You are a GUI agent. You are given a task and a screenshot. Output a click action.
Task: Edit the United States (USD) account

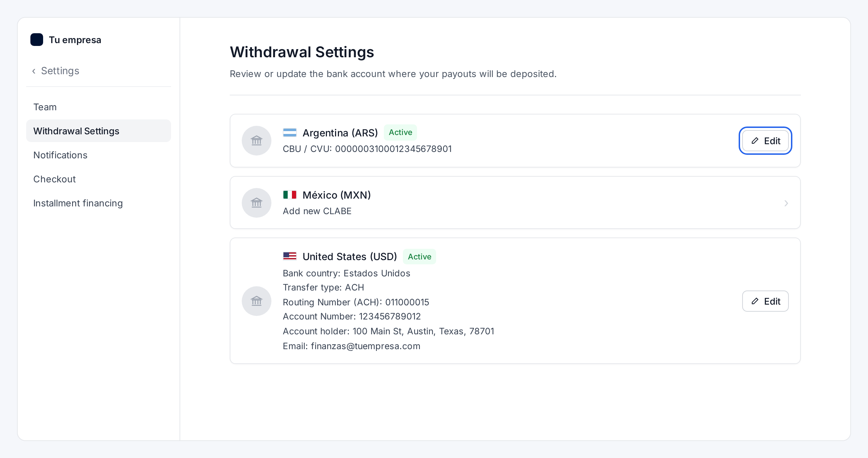[x=765, y=301]
